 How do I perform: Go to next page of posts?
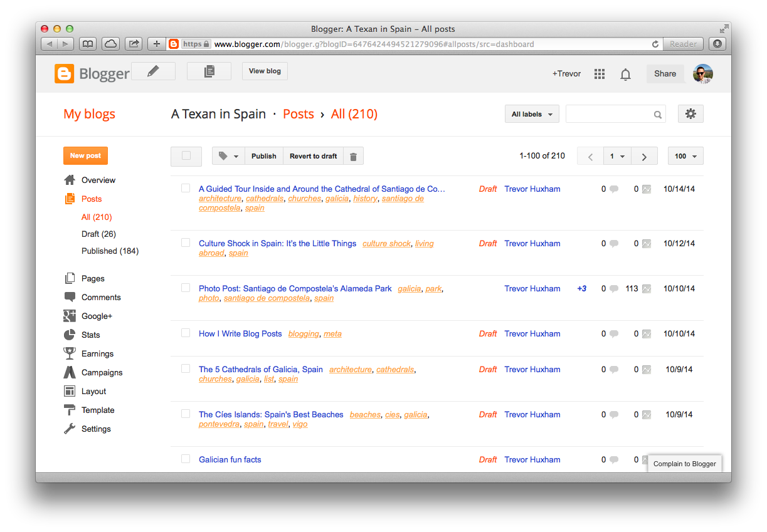(644, 157)
